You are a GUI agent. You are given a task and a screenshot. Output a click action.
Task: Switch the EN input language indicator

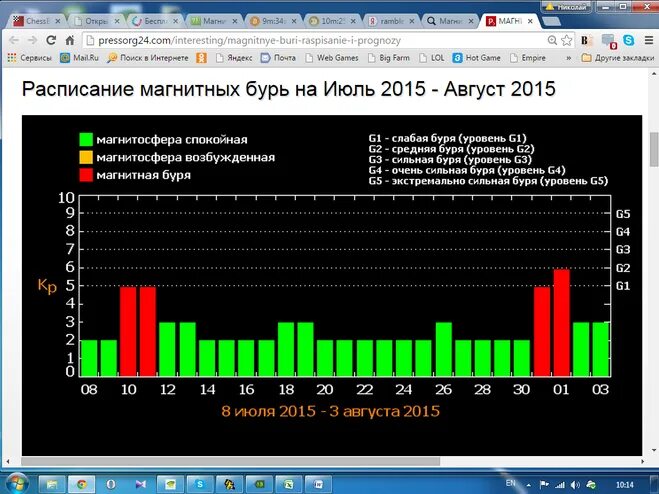point(511,483)
